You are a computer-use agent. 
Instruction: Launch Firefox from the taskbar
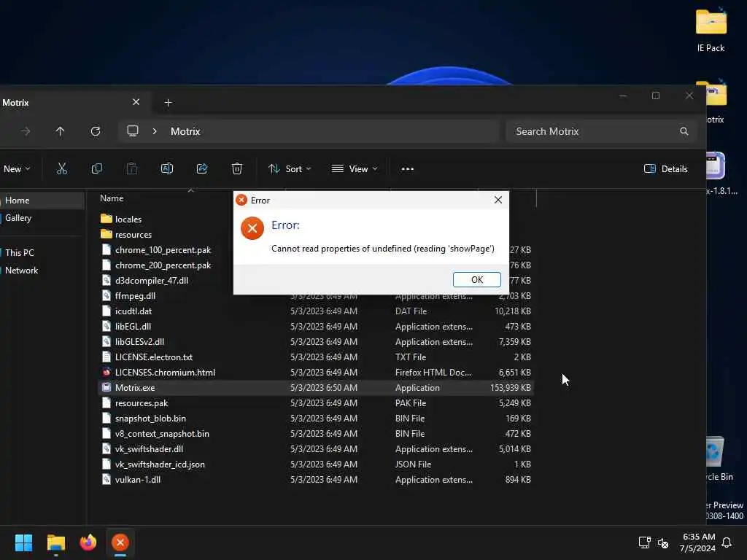point(88,542)
